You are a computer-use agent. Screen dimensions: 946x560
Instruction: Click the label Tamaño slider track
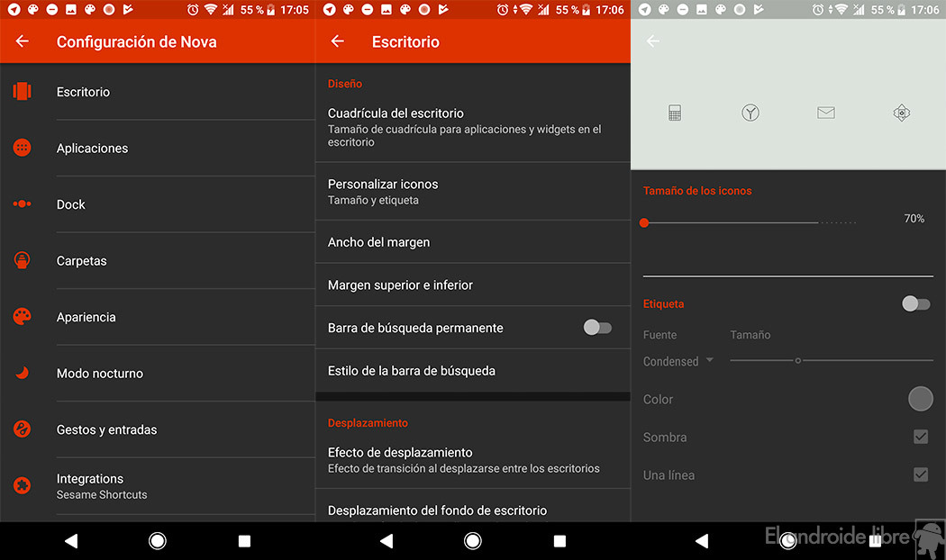click(x=832, y=360)
